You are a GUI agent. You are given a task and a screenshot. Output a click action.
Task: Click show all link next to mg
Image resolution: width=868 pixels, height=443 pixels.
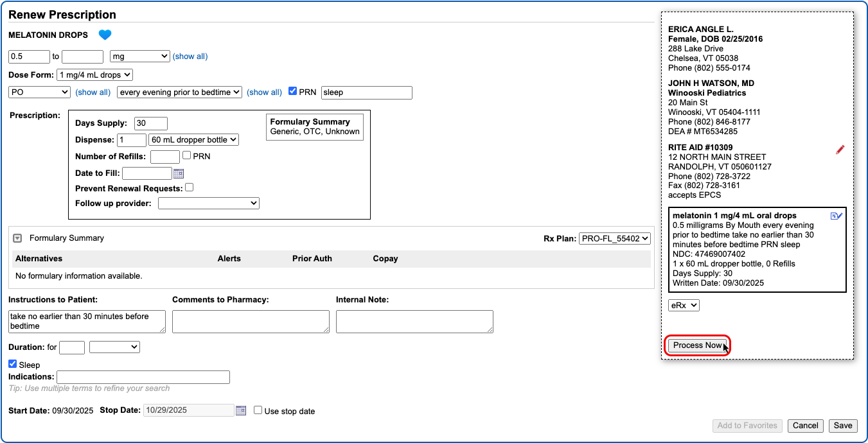pos(190,56)
